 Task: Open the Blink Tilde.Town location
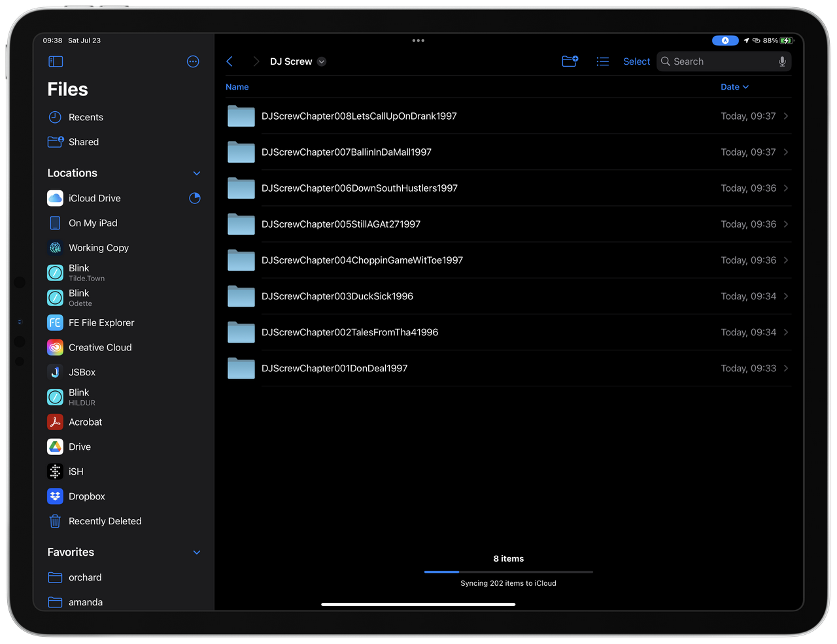(124, 273)
